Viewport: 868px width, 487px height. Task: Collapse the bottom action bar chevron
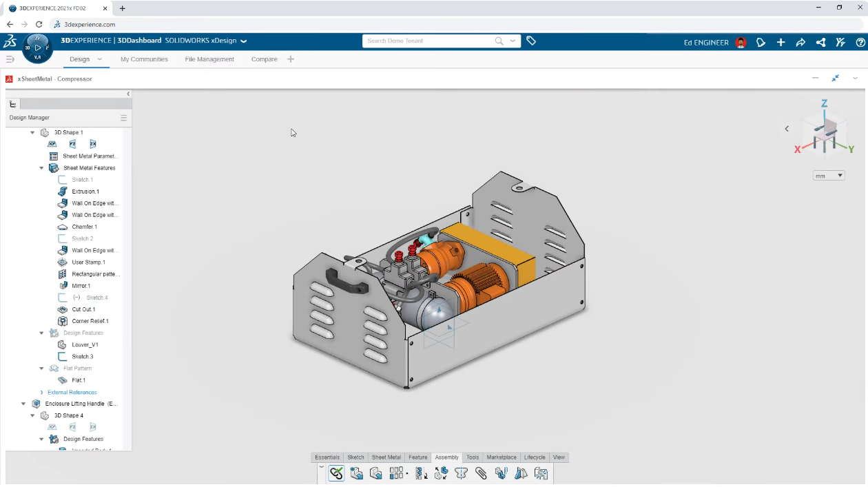click(321, 467)
